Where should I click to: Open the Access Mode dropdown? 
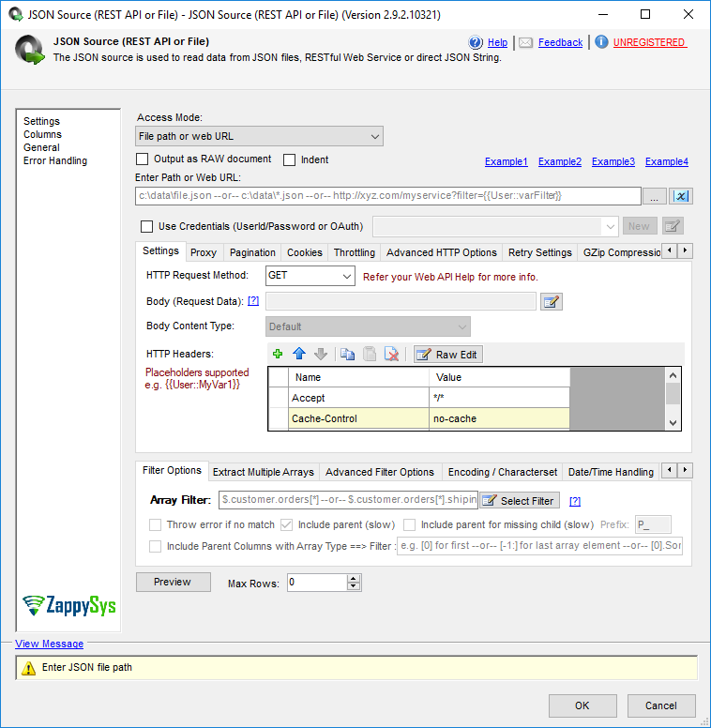260,137
